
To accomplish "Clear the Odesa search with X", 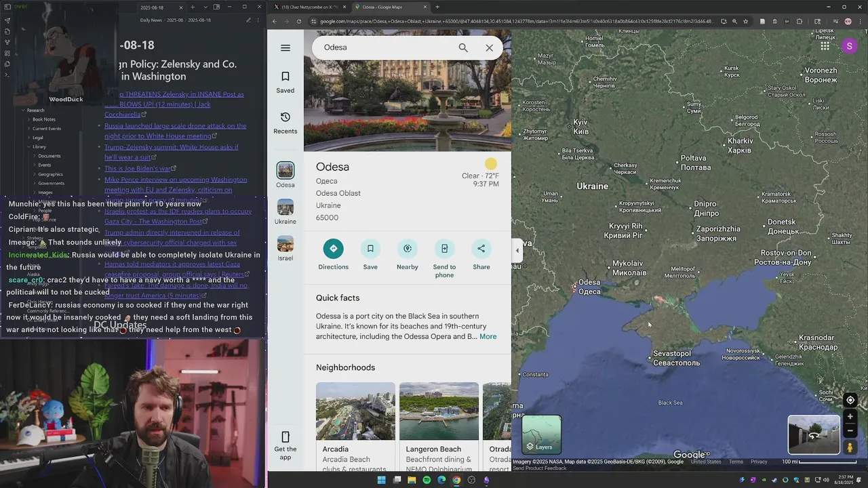I will pos(489,47).
